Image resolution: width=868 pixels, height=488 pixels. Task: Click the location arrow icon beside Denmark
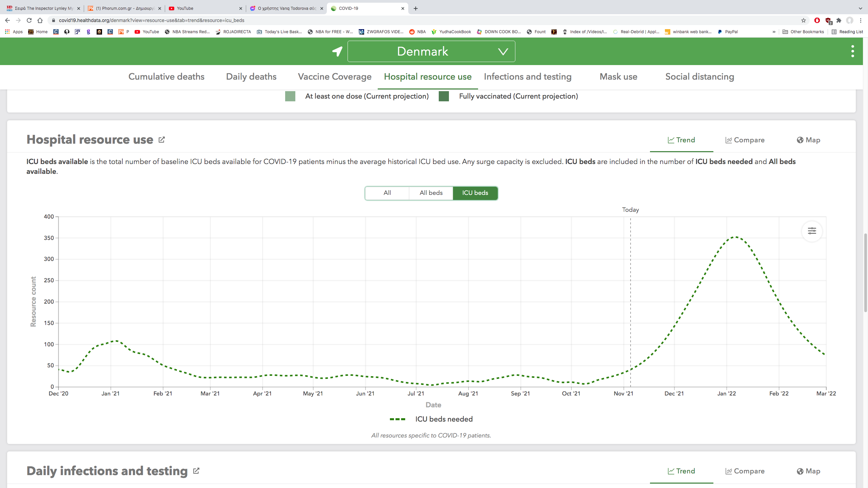coord(337,51)
